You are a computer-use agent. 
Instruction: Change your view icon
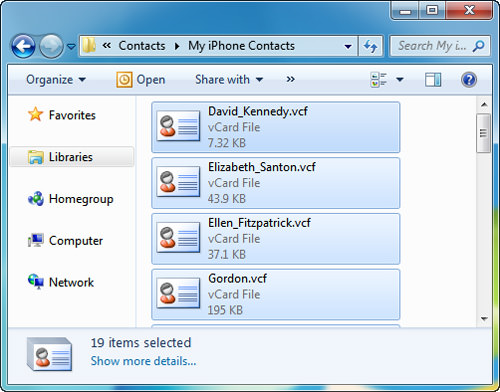tap(378, 80)
